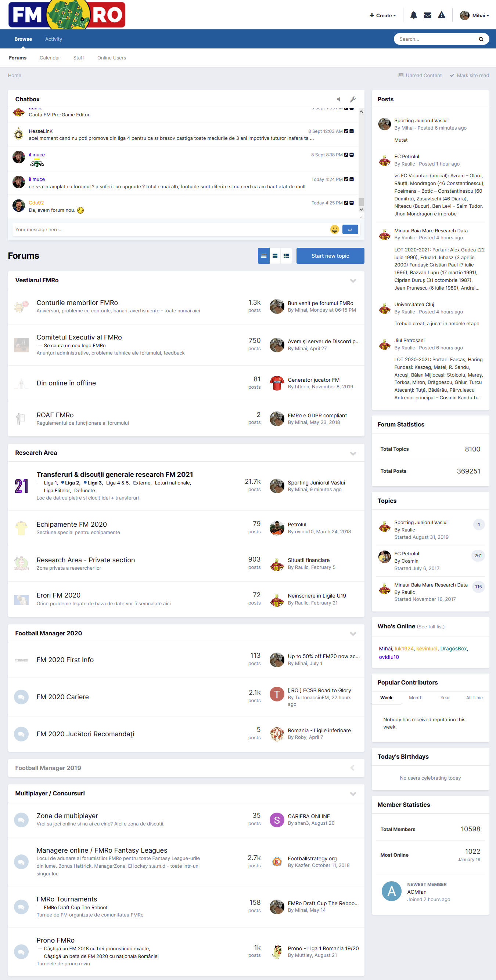The height and width of the screenshot is (980, 496).
Task: Click the FM 2021 '21' forum icon
Action: (x=21, y=486)
